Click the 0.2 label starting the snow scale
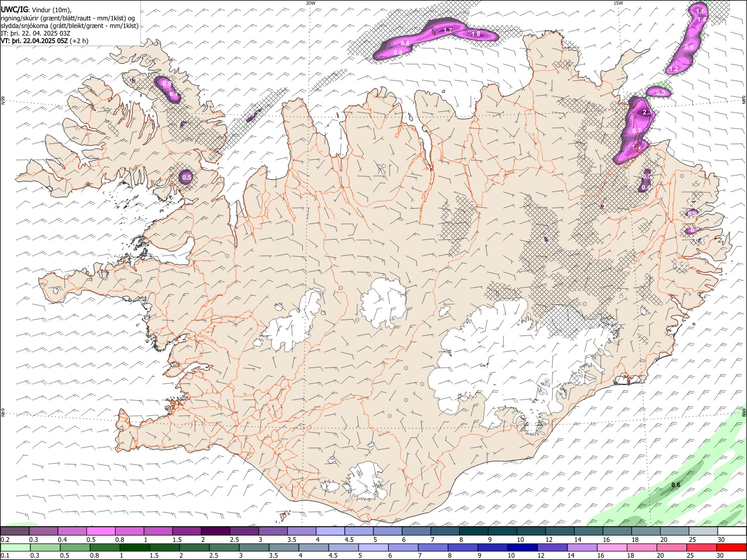This screenshot has width=747, height=560. [5, 540]
